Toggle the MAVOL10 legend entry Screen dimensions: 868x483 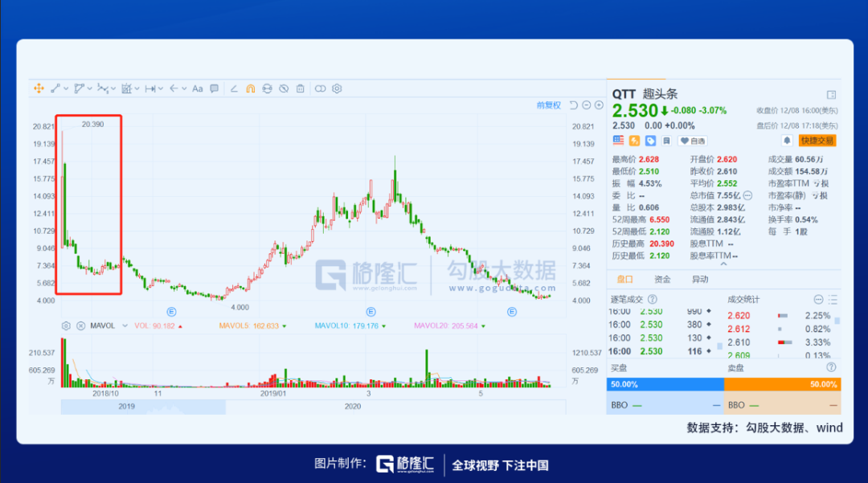click(350, 325)
